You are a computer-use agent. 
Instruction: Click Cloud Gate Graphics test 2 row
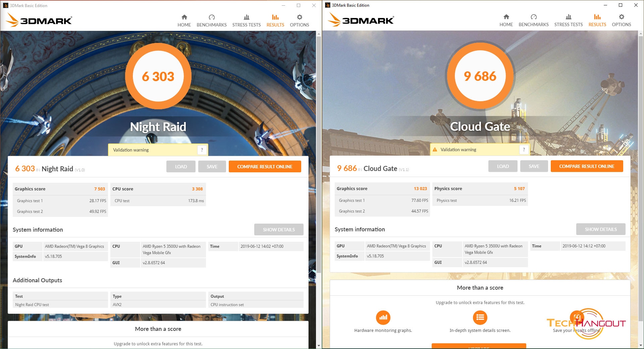click(x=382, y=211)
